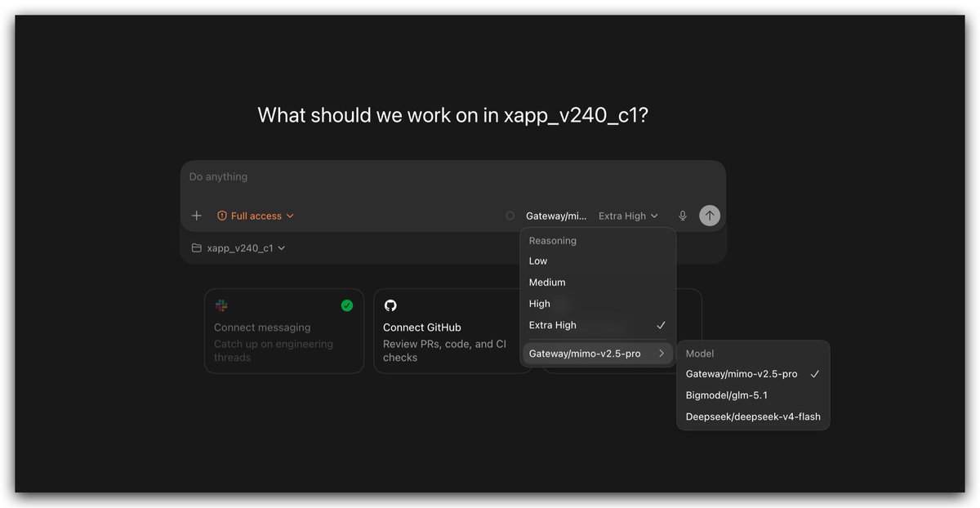This screenshot has width=980, height=508.
Task: Click Catch up on engineering threads text
Action: tap(274, 351)
